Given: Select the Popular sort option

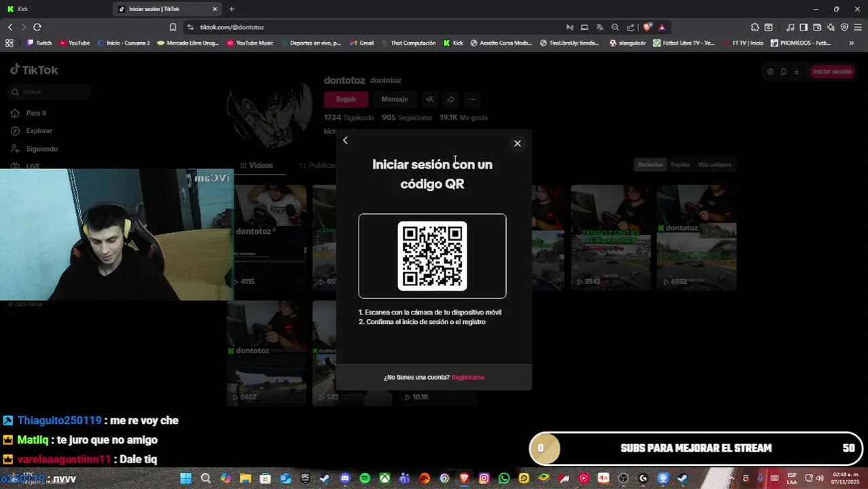Looking at the screenshot, I should coord(680,165).
